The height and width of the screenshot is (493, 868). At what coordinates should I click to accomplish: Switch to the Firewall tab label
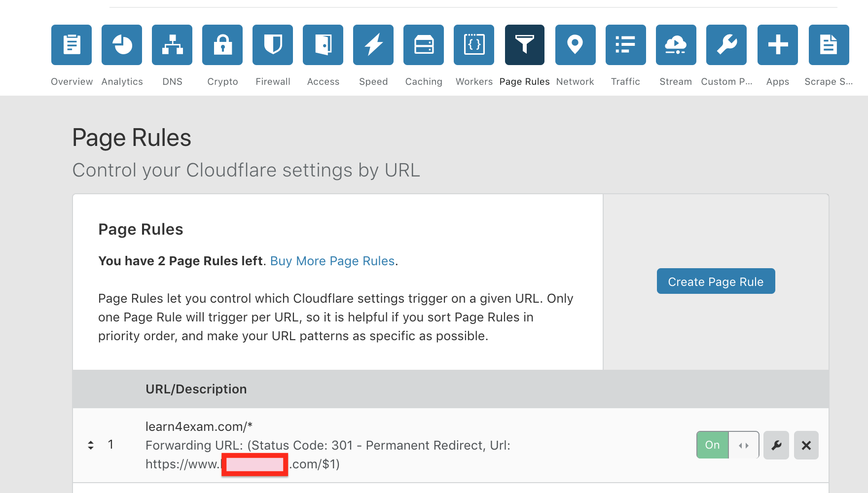(273, 82)
